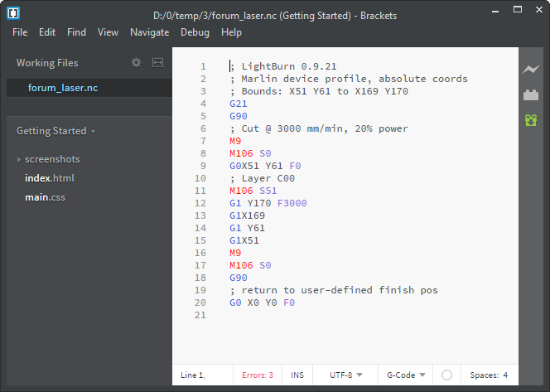Image resolution: width=550 pixels, height=392 pixels.
Task: Maximize the Brackets window
Action: click(x=518, y=9)
